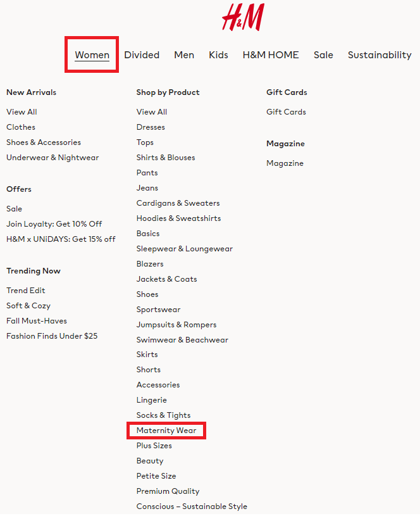Open Sleepwear & Loungewear
Viewport: 420px width, 516px height.
pos(185,249)
